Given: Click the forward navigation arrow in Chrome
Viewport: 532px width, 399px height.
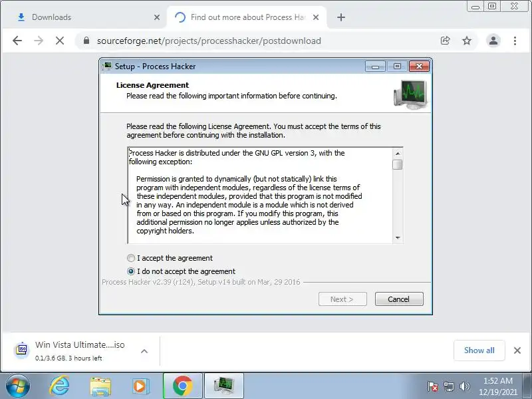Looking at the screenshot, I should [x=39, y=41].
